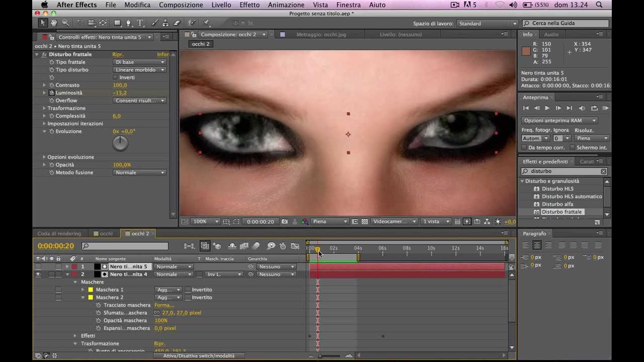644x362 pixels.
Task: Toggle the Luminosità stopwatch
Action: (x=51, y=93)
